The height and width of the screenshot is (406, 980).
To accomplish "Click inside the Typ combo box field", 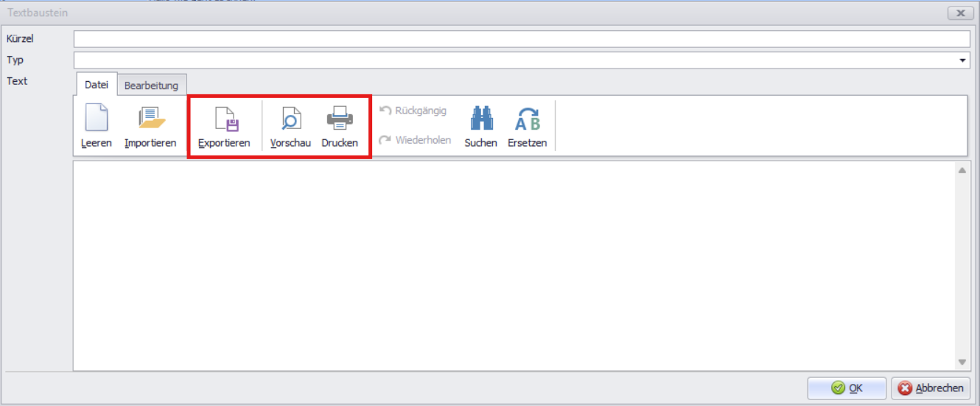I will point(516,60).
